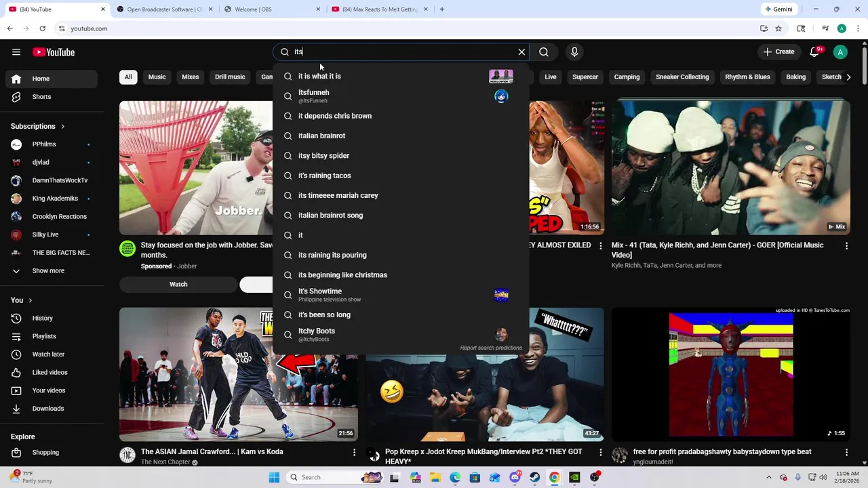Choose suggestion 'itsy bitsy spider'
This screenshot has height=488, width=868.
[400, 156]
